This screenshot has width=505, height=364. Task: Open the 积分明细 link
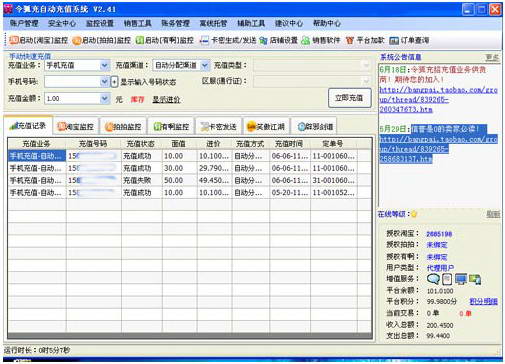[x=483, y=301]
